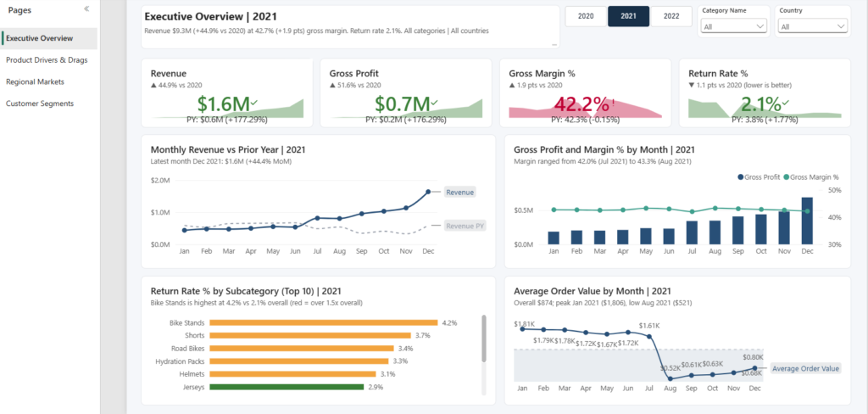The height and width of the screenshot is (414, 868).
Task: Click the Dec revenue data point
Action: [428, 192]
